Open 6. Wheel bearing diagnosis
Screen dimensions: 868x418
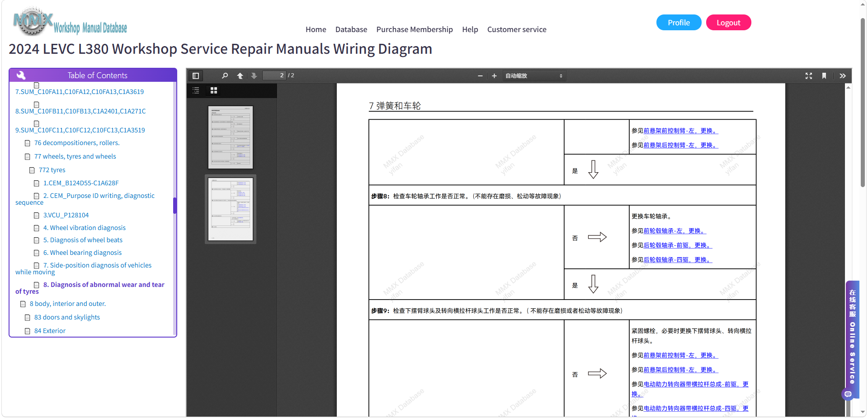(x=82, y=253)
